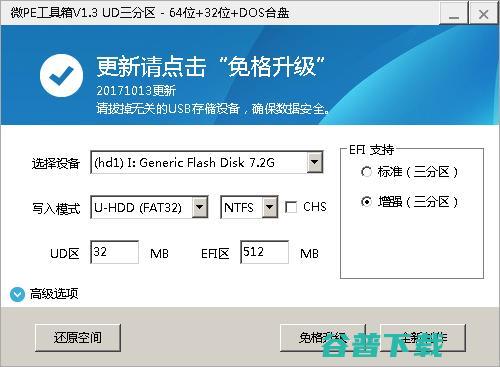Click the EFI 支持 group title
The height and width of the screenshot is (367, 500).
click(x=371, y=150)
